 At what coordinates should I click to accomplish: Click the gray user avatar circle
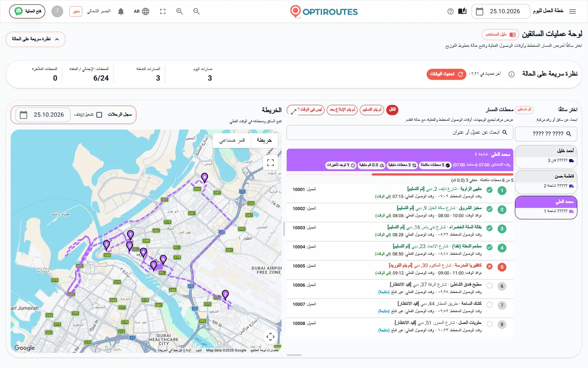pyautogui.click(x=57, y=11)
